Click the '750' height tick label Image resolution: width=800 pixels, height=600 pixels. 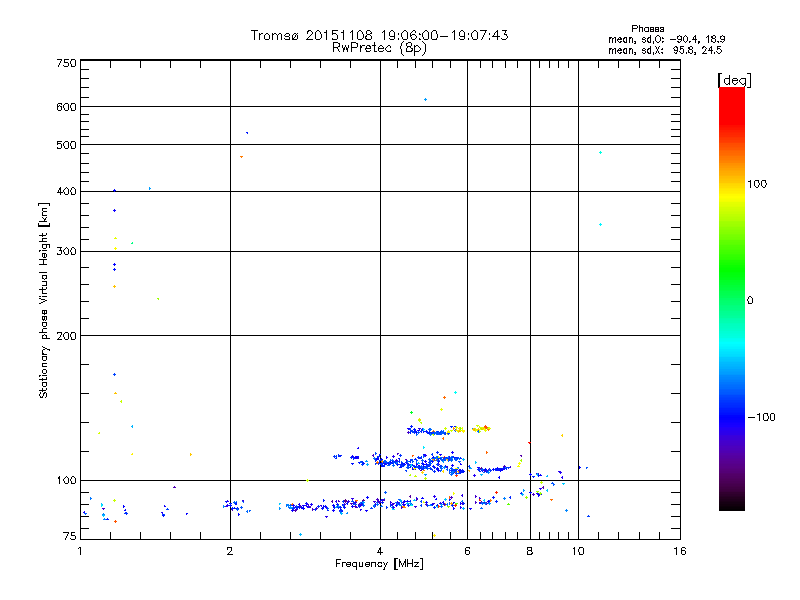[x=66, y=63]
